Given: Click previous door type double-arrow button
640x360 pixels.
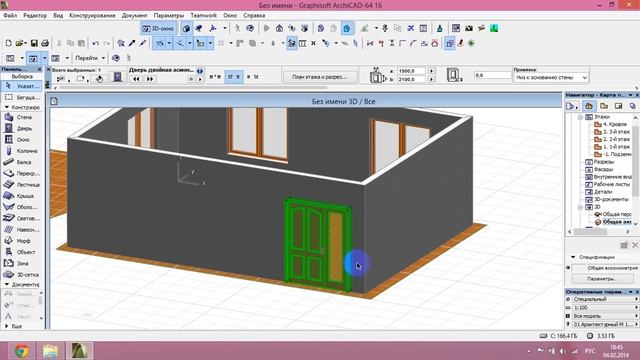Looking at the screenshot, I should click(x=136, y=79).
